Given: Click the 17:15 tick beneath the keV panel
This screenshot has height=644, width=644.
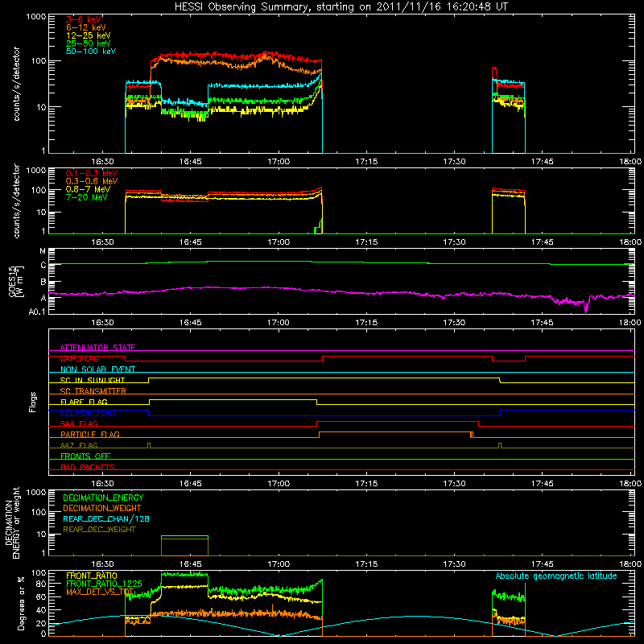Looking at the screenshot, I should coord(366,162).
